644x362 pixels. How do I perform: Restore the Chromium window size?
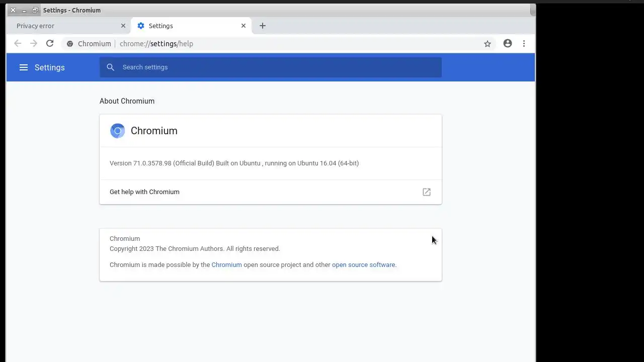pos(35,10)
